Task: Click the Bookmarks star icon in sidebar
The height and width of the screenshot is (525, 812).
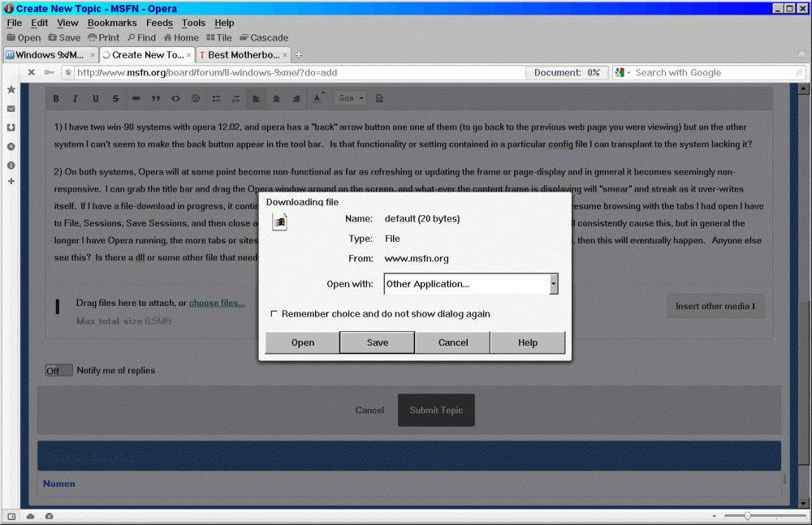Action: [x=11, y=89]
